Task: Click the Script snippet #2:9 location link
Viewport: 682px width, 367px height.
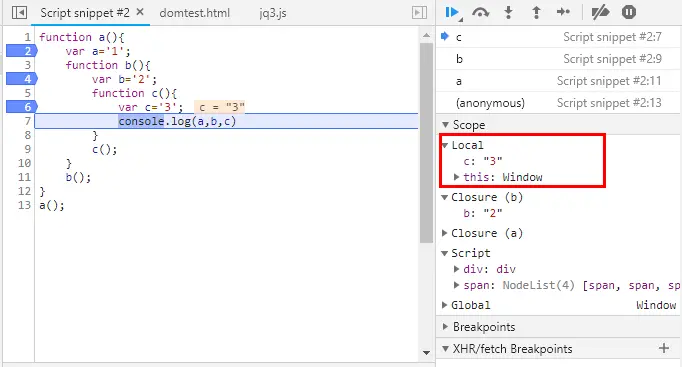Action: click(612, 59)
